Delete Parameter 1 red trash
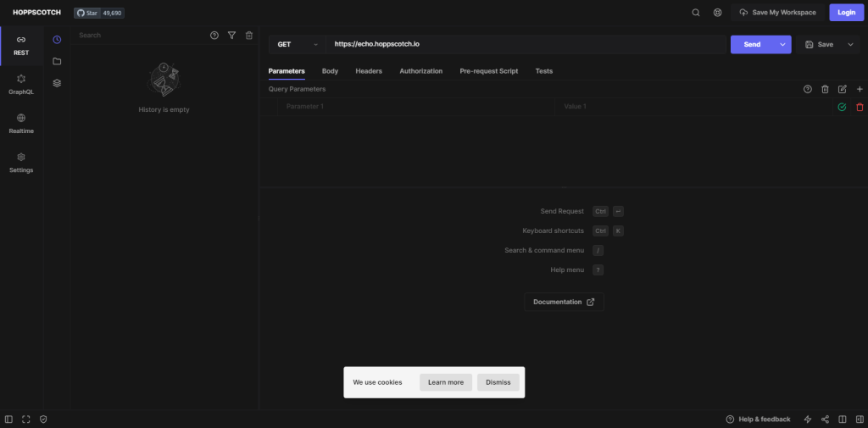This screenshot has width=868, height=428. pyautogui.click(x=860, y=107)
